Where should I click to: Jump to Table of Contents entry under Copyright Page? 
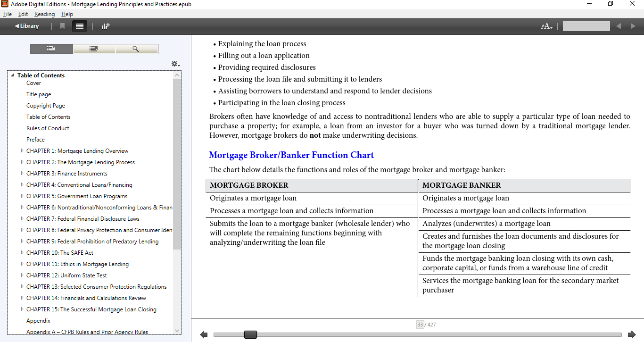49,117
